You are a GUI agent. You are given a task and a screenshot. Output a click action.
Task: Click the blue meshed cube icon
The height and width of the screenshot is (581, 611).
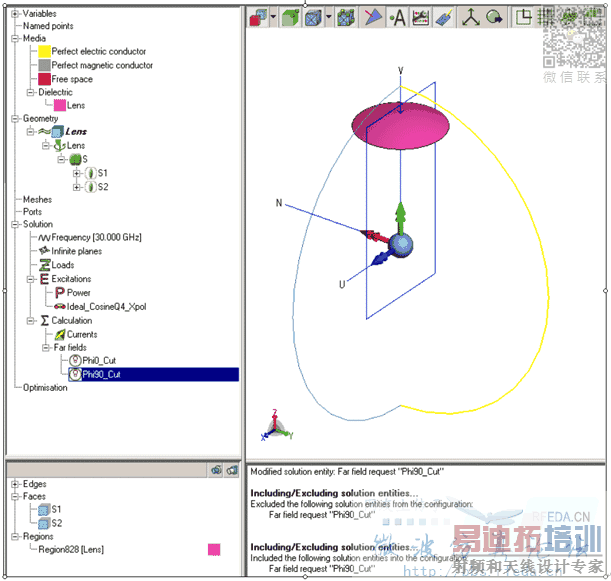[x=313, y=18]
